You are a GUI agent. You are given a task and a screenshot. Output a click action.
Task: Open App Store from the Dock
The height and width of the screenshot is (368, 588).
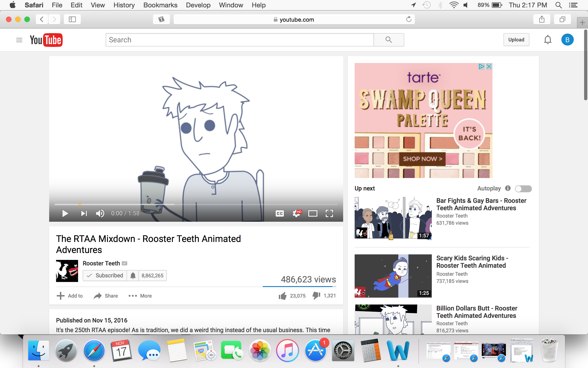315,351
